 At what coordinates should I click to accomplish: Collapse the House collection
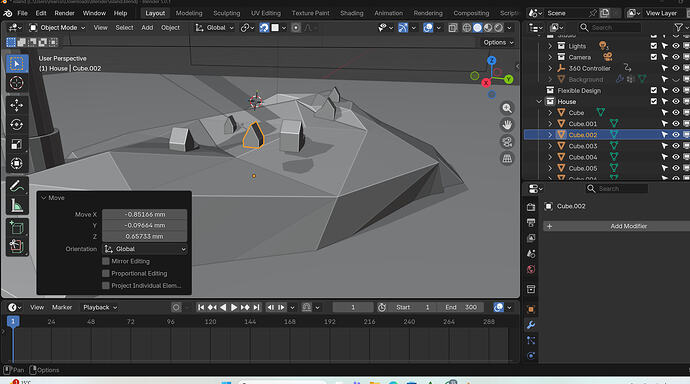pos(539,102)
